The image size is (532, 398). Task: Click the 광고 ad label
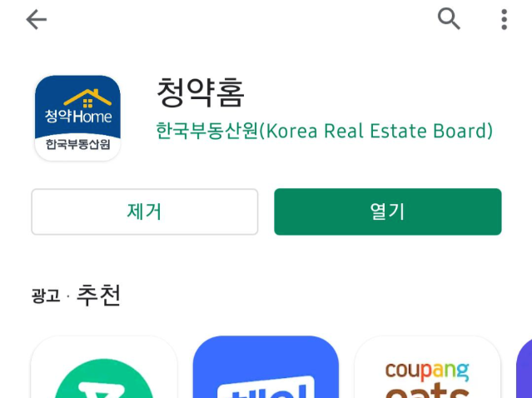pyautogui.click(x=46, y=296)
